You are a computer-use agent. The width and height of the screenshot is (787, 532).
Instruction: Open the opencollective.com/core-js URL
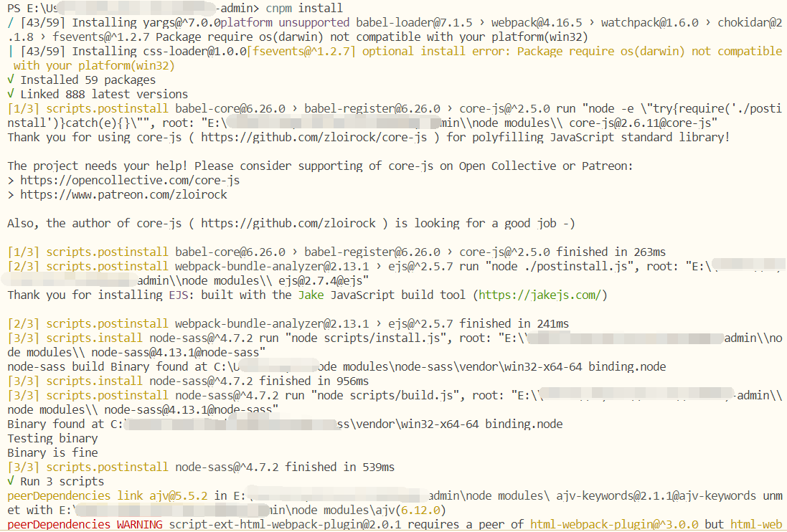tap(130, 181)
